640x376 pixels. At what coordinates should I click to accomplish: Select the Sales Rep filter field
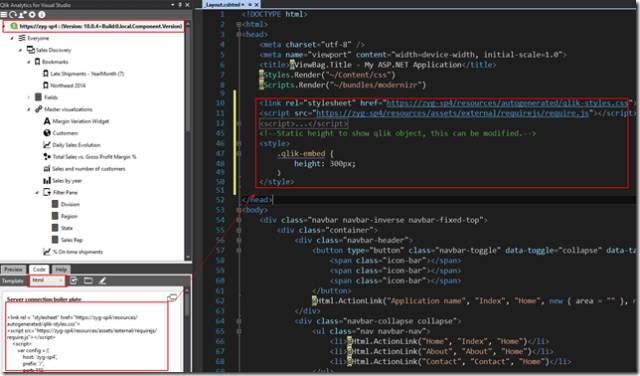click(71, 240)
